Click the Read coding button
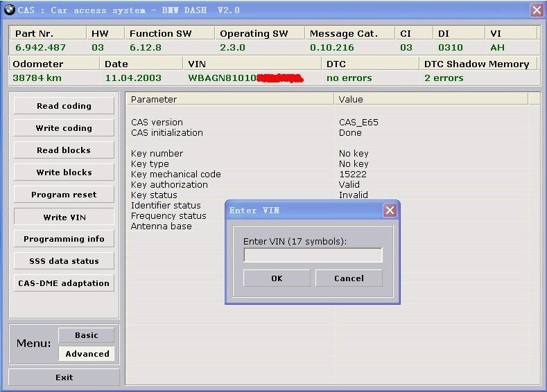547x392 pixels. pos(64,106)
